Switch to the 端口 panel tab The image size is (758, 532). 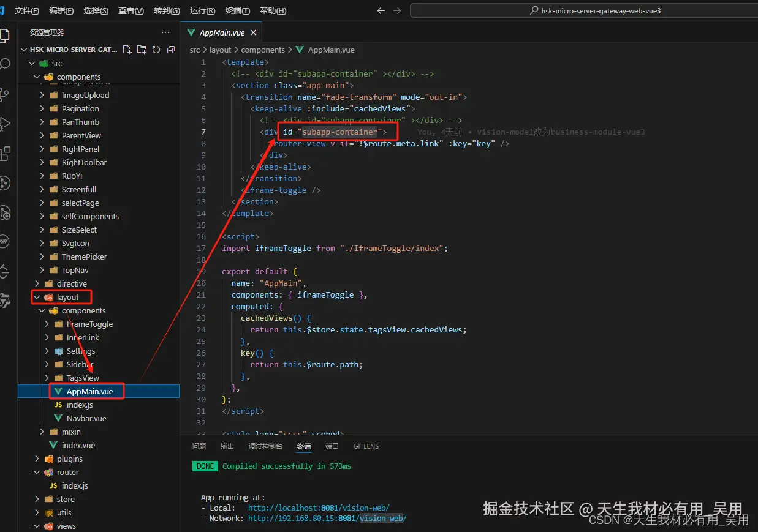point(332,446)
